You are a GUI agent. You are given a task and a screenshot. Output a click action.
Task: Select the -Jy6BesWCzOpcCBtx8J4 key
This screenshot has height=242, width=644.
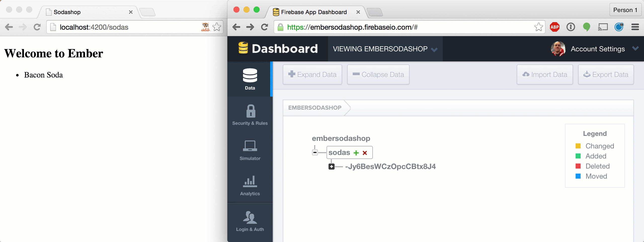pos(390,167)
